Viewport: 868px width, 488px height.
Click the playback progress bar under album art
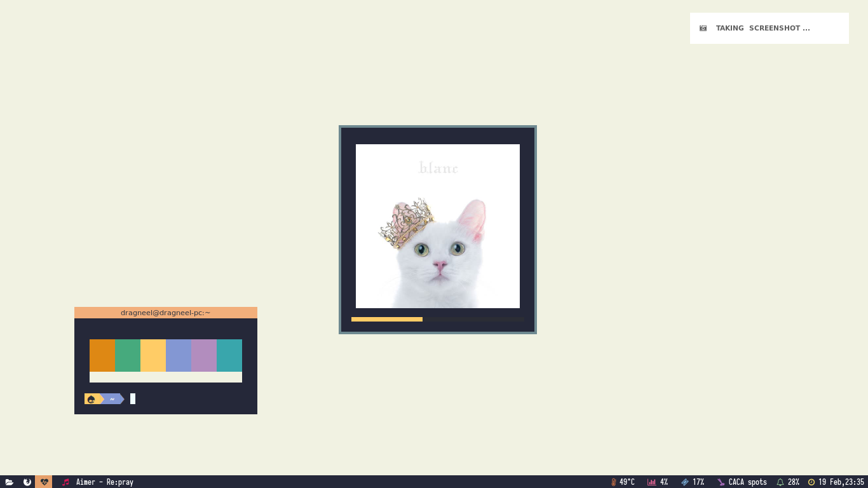pyautogui.click(x=437, y=319)
